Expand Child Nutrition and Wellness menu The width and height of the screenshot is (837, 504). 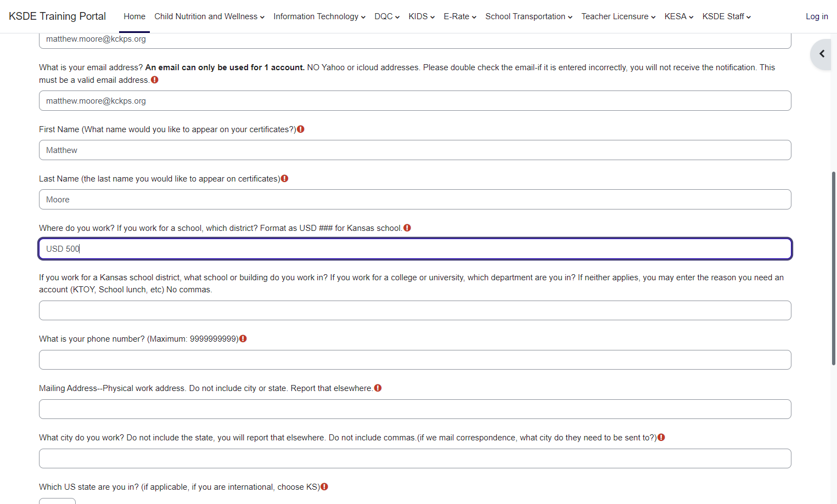[x=210, y=16]
